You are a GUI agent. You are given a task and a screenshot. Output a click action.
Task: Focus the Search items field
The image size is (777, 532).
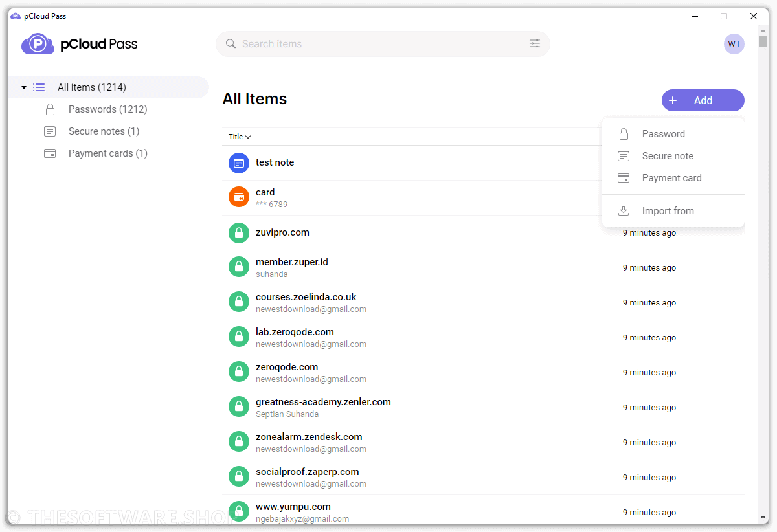[x=383, y=44]
